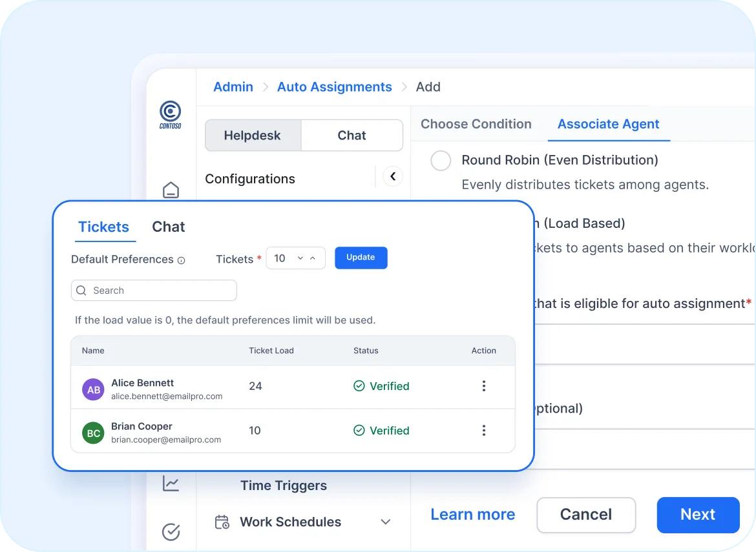Click Alice Bennett's verified check icon
This screenshot has height=552, width=756.
coord(359,386)
